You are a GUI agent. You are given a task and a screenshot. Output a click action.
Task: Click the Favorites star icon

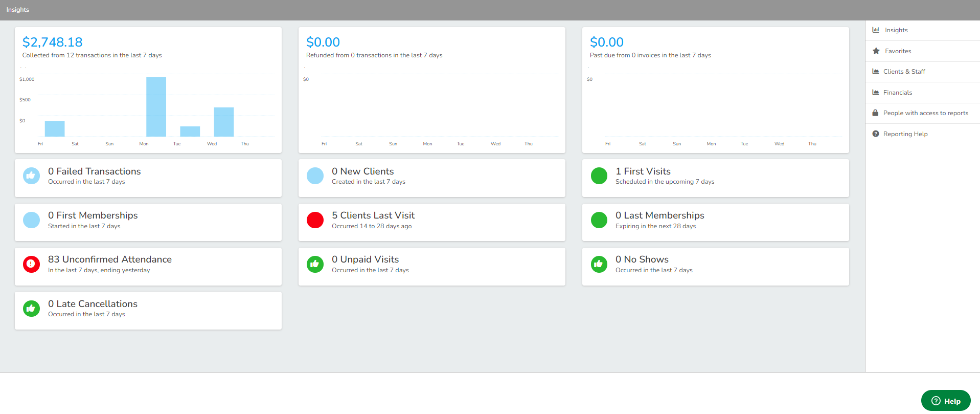pyautogui.click(x=876, y=51)
